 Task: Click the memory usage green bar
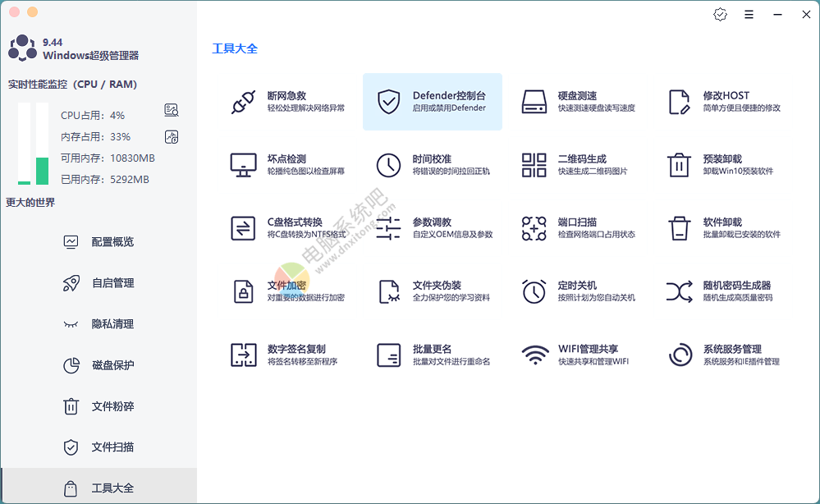(43, 171)
